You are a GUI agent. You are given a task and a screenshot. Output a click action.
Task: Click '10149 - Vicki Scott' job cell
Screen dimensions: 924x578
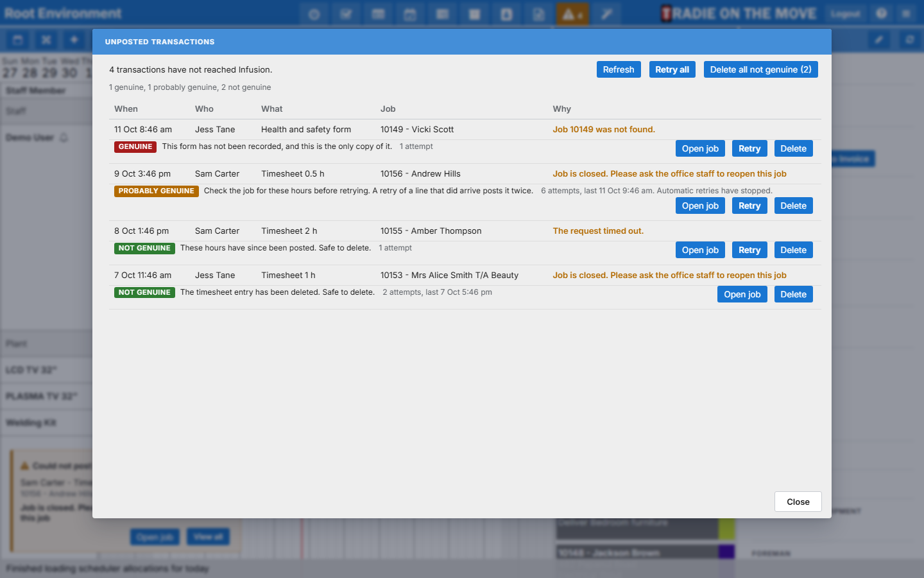[417, 129]
